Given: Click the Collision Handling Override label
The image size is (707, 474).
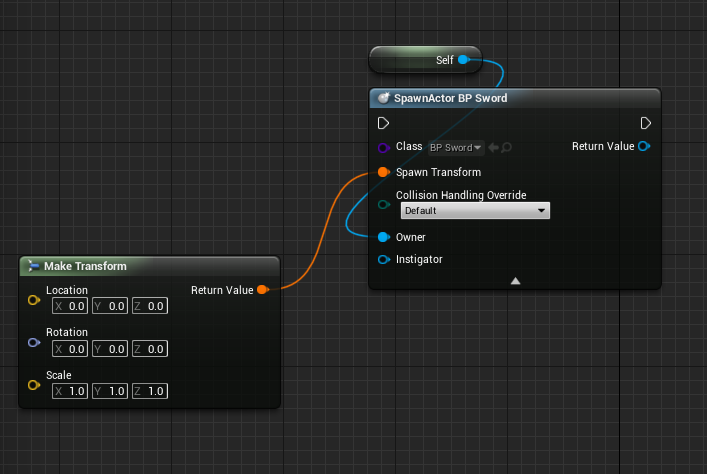Looking at the screenshot, I should [x=461, y=195].
